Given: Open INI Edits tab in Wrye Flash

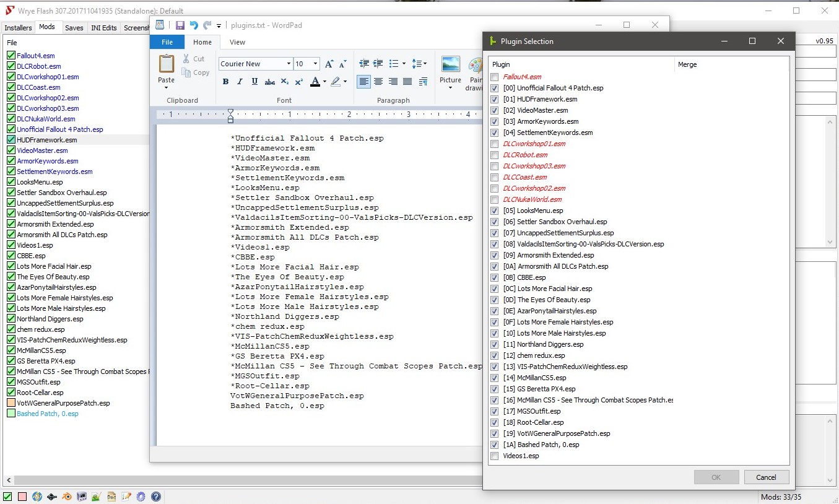Looking at the screenshot, I should click(x=104, y=28).
